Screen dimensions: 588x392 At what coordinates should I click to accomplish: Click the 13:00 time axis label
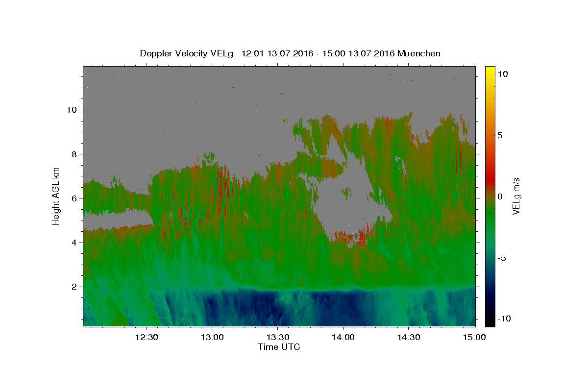click(x=212, y=337)
